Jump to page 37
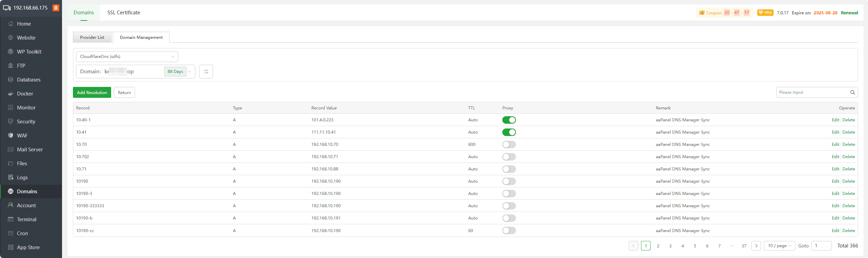Viewport: 868px width, 258px height. click(x=744, y=246)
